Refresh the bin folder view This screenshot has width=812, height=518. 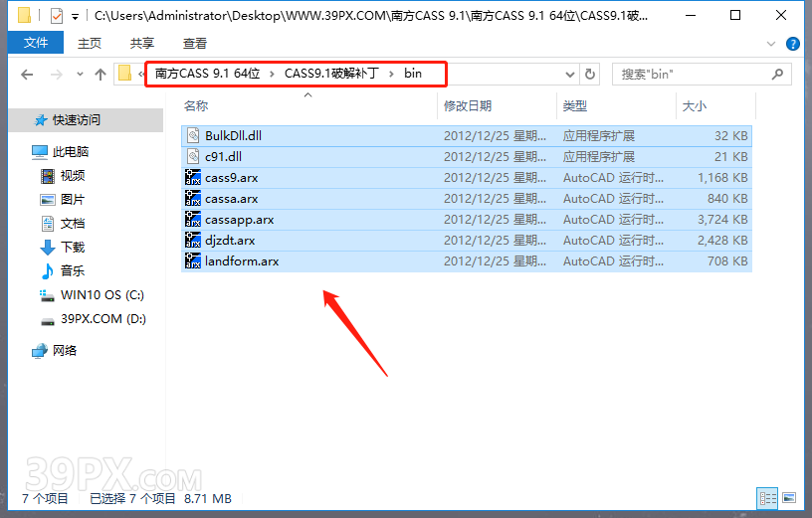(x=590, y=74)
